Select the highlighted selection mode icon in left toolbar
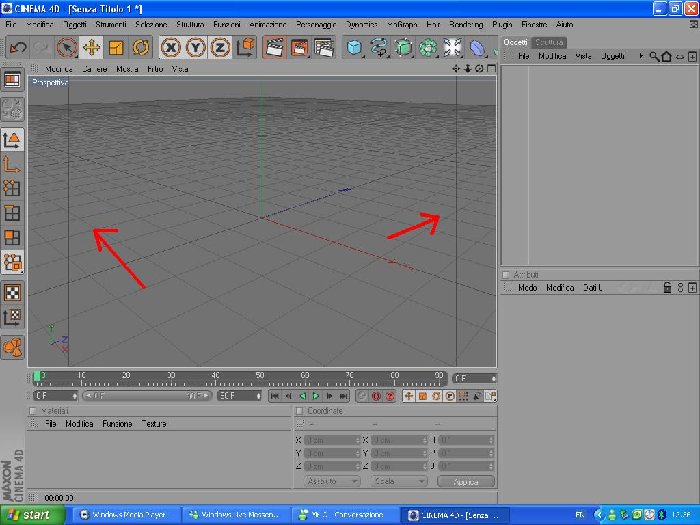 pyautogui.click(x=12, y=262)
